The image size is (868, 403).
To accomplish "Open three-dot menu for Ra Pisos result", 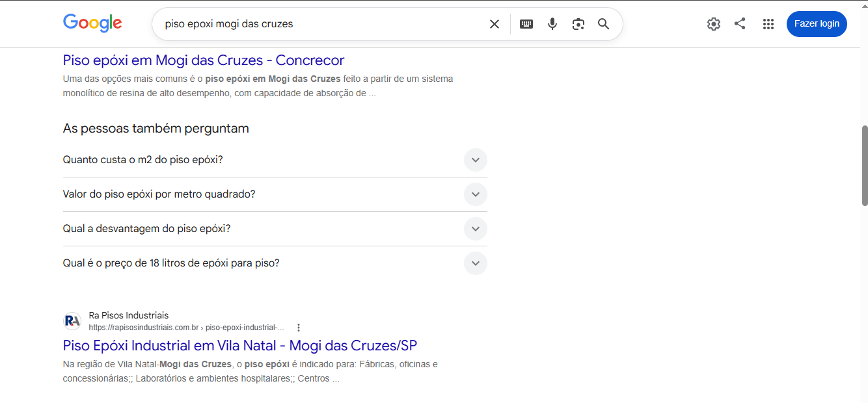I will pos(299,328).
